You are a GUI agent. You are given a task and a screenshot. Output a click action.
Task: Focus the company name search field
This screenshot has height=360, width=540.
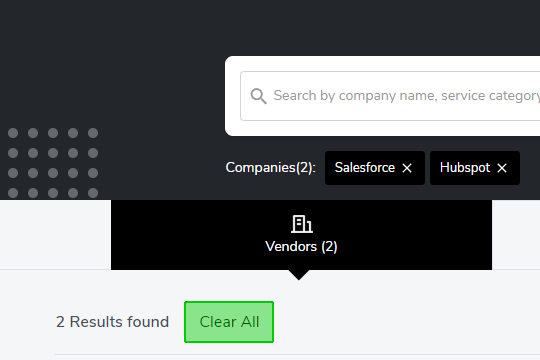[x=390, y=96]
